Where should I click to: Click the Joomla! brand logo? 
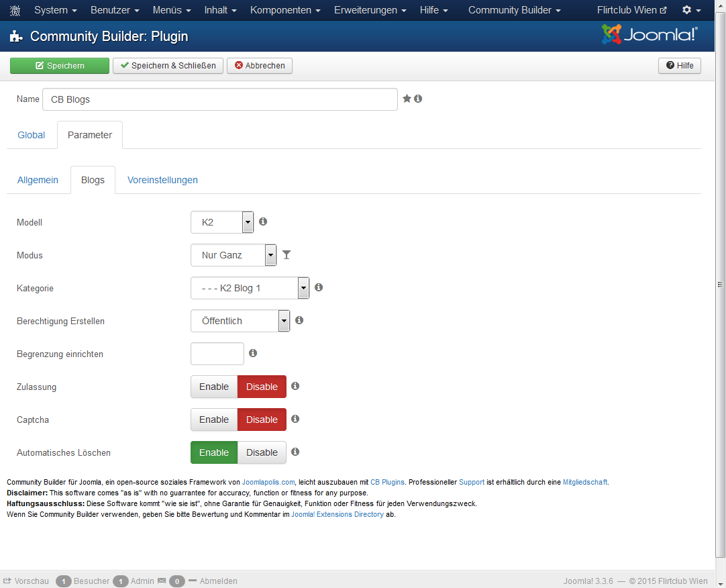650,34
